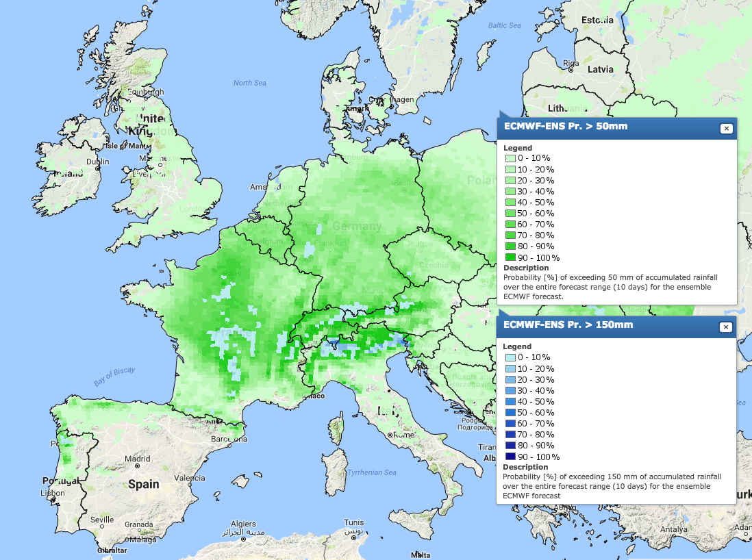Click the 90 - 100% green swatch in 50mm legend
The image size is (752, 560).
tap(510, 257)
